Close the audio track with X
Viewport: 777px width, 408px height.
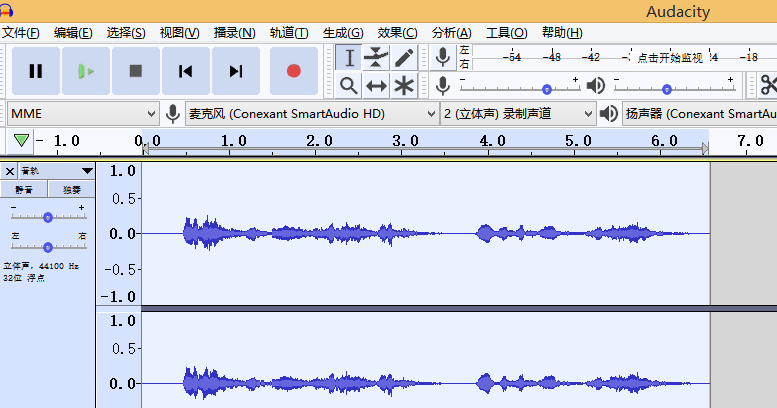point(10,171)
